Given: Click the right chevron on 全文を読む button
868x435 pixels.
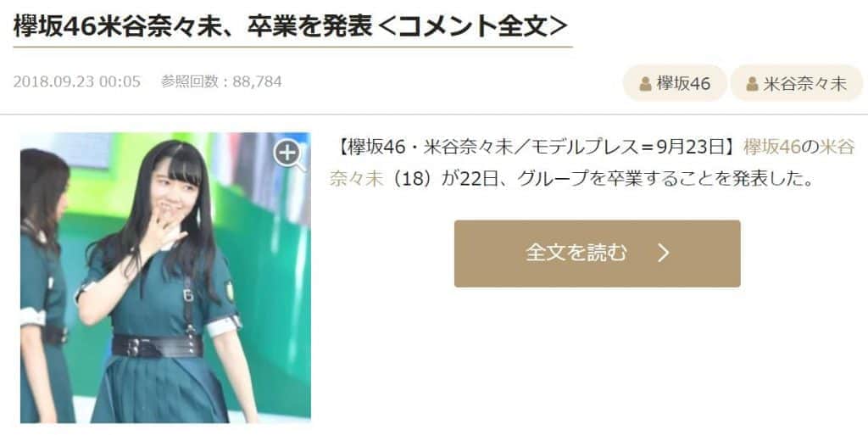Looking at the screenshot, I should click(663, 253).
